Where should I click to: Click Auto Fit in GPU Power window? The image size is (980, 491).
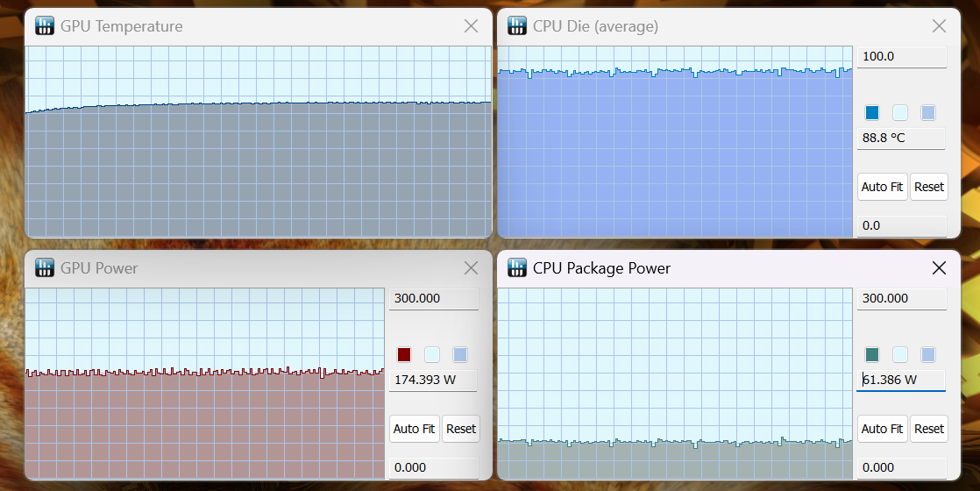pos(414,429)
